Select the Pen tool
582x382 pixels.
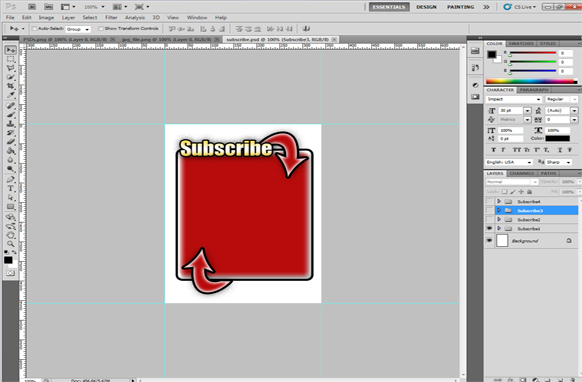tap(10, 179)
